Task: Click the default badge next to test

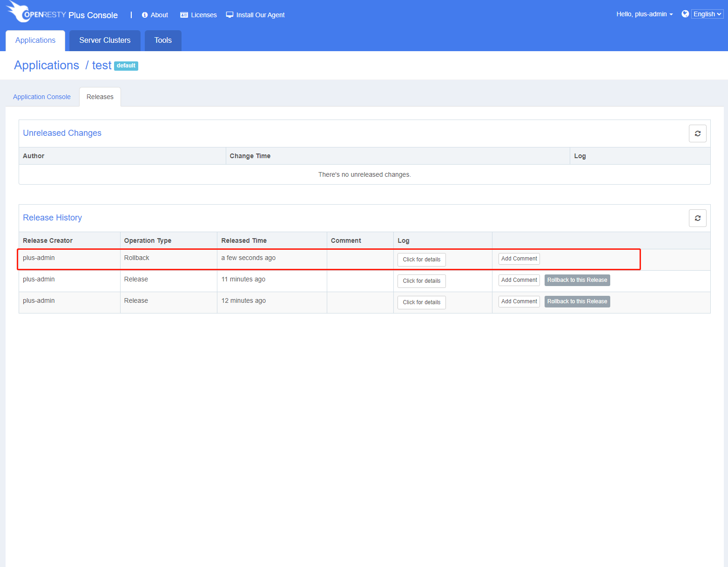Action: click(126, 66)
